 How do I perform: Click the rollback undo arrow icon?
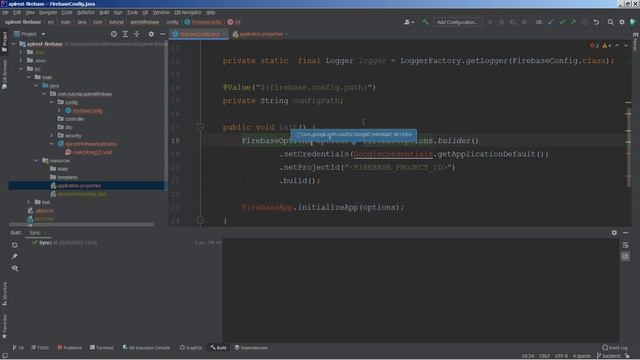(596, 22)
